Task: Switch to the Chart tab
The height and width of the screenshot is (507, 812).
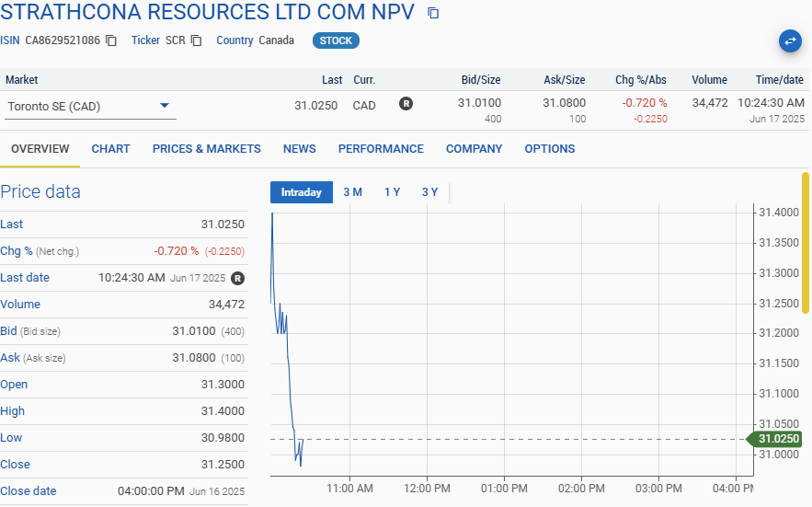Action: pos(111,149)
